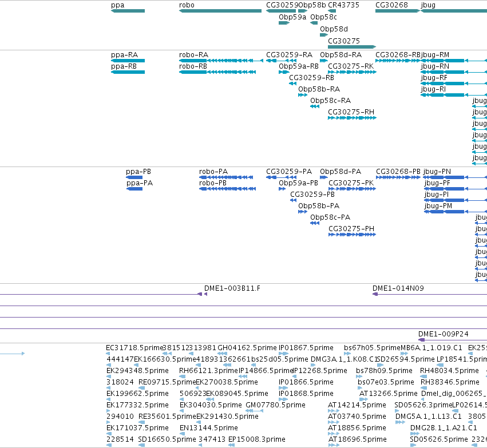Select the 'EP15008.3prime' EST label

[x=256, y=439]
